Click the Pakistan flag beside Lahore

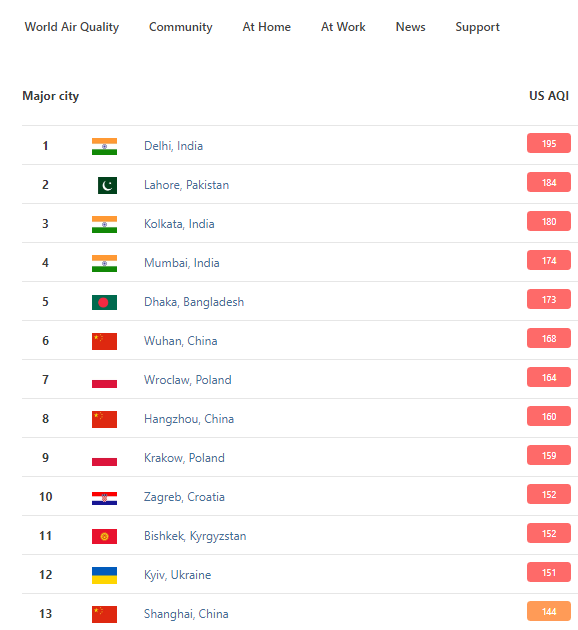[107, 185]
